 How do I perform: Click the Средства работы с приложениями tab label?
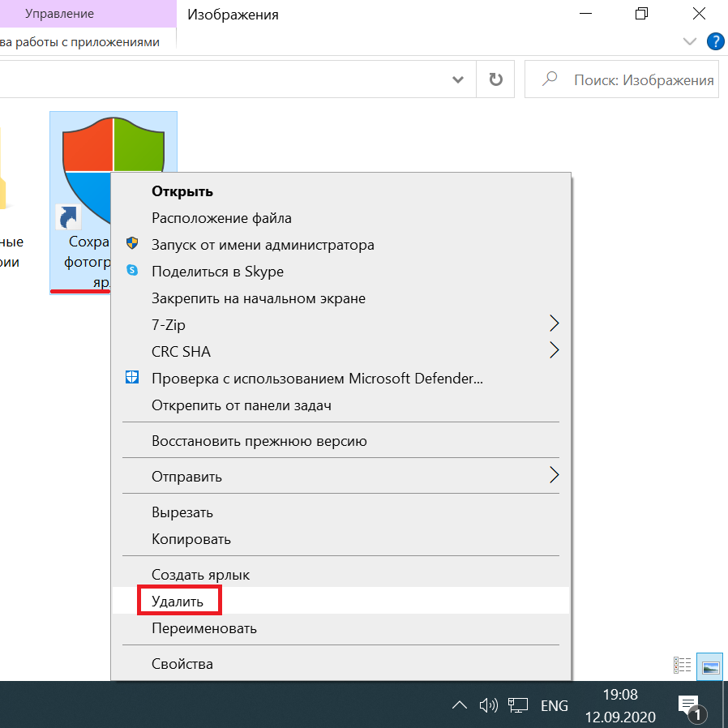(80, 42)
